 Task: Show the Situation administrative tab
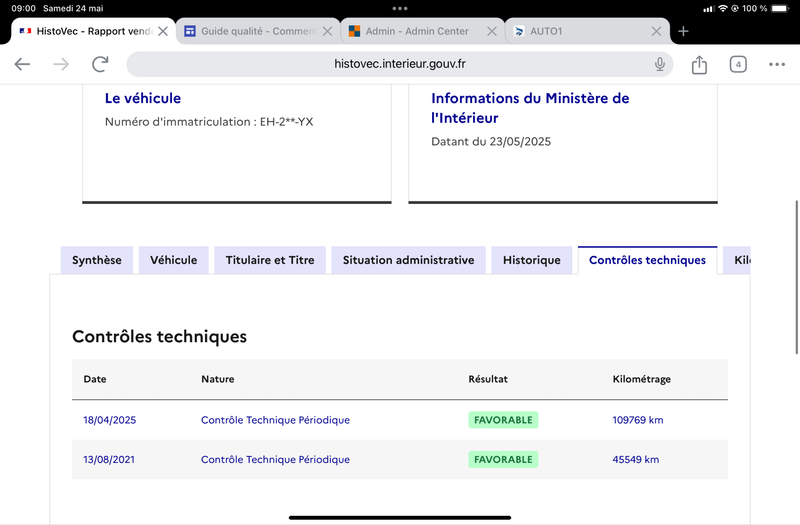(408, 260)
